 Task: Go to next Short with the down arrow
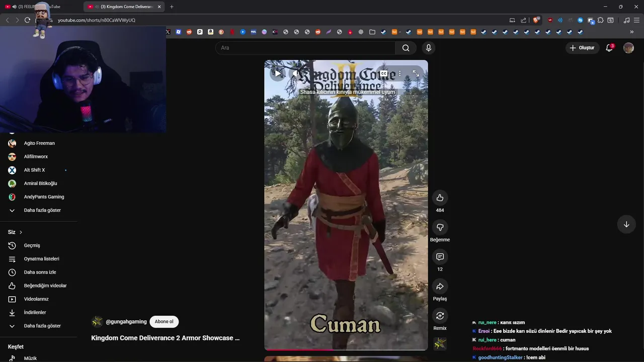626,224
